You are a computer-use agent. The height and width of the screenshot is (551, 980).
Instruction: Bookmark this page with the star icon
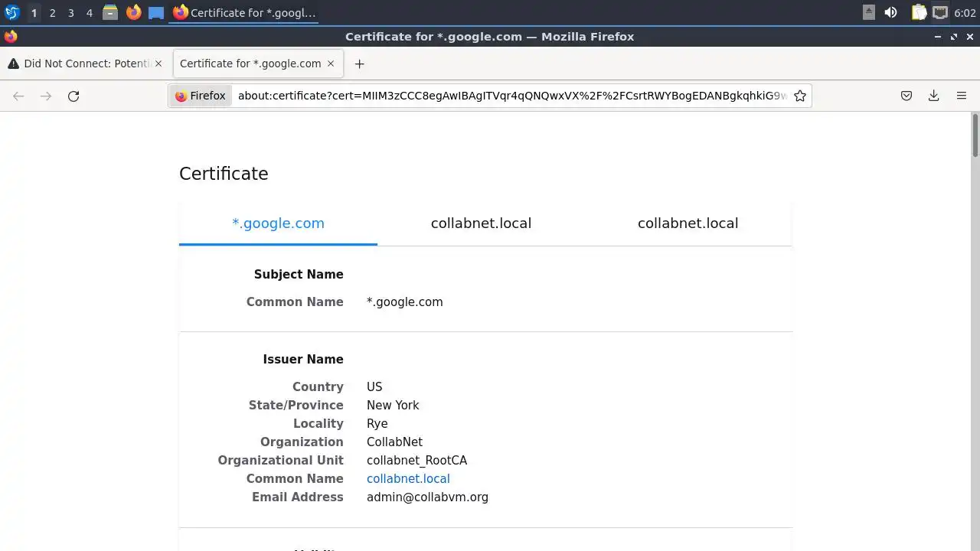click(x=800, y=96)
